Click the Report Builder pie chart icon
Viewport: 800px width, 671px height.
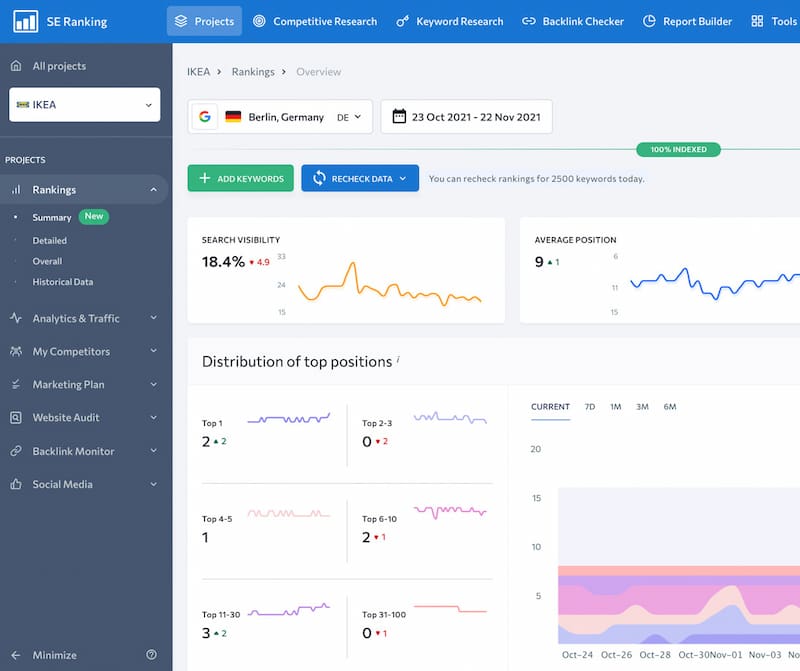click(649, 21)
